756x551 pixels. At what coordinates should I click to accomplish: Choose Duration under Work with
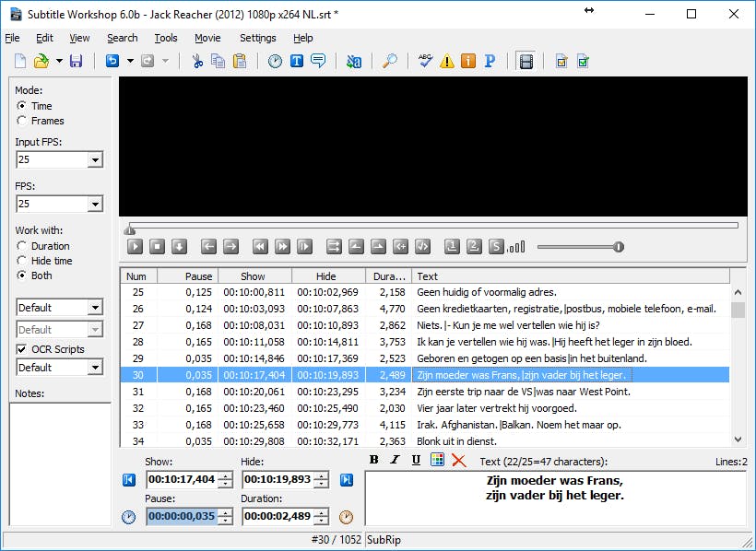[x=22, y=246]
